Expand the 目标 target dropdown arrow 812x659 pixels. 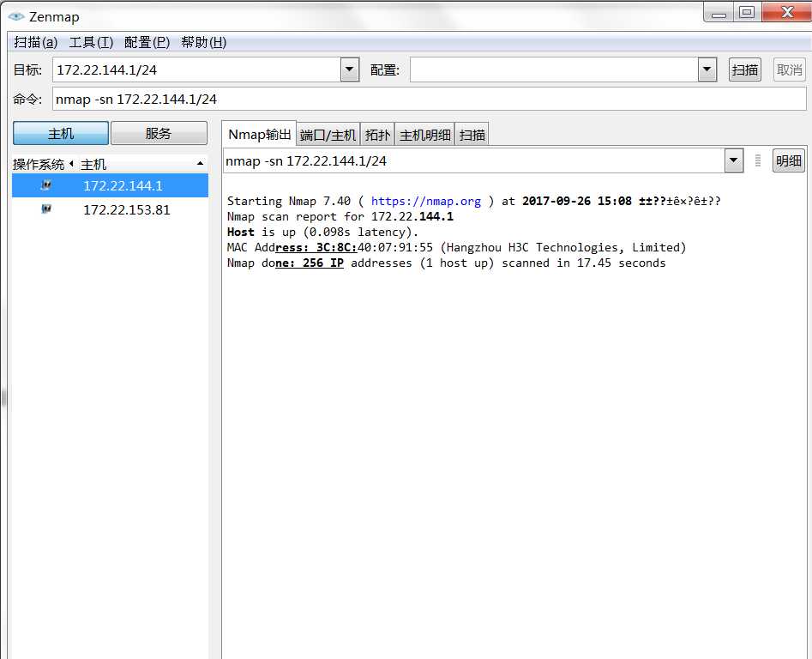[350, 70]
